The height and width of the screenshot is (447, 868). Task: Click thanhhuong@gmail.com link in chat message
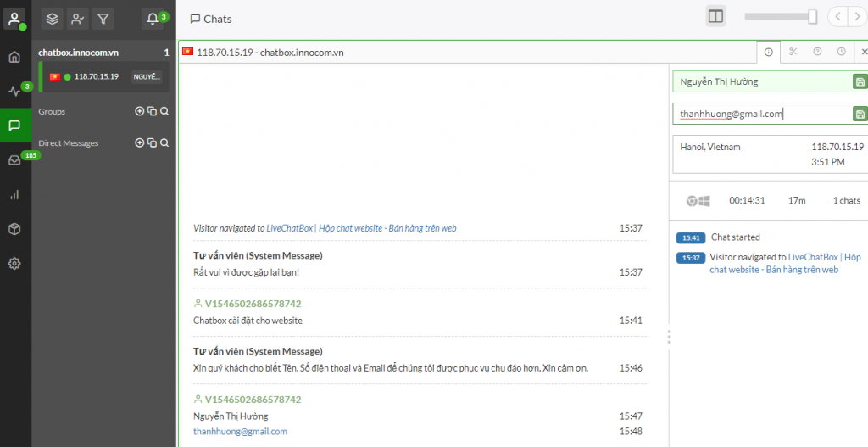coord(240,432)
